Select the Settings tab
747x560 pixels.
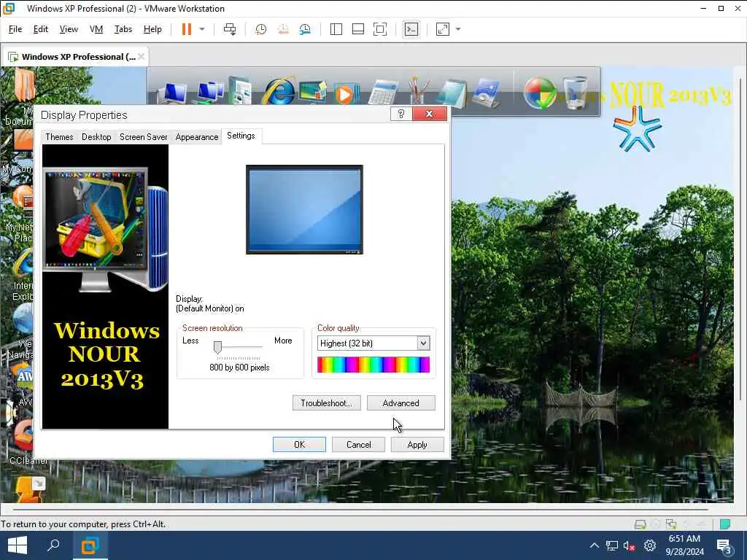241,136
